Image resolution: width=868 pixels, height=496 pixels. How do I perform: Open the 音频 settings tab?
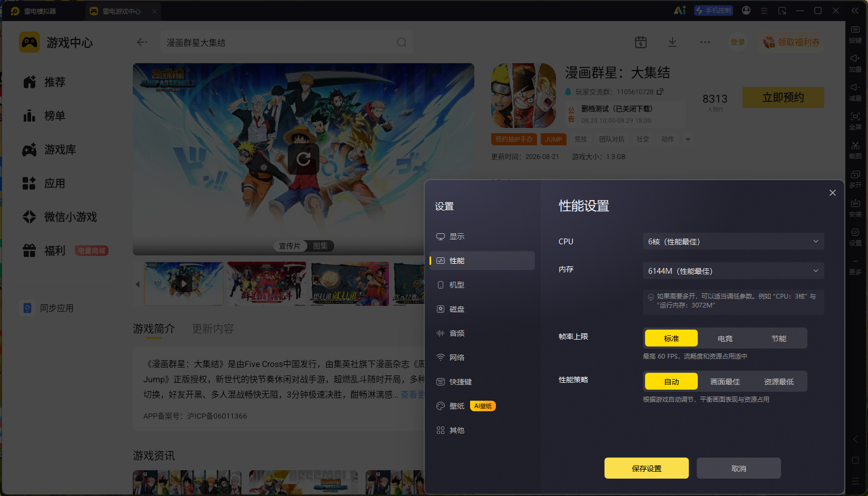[x=482, y=333]
